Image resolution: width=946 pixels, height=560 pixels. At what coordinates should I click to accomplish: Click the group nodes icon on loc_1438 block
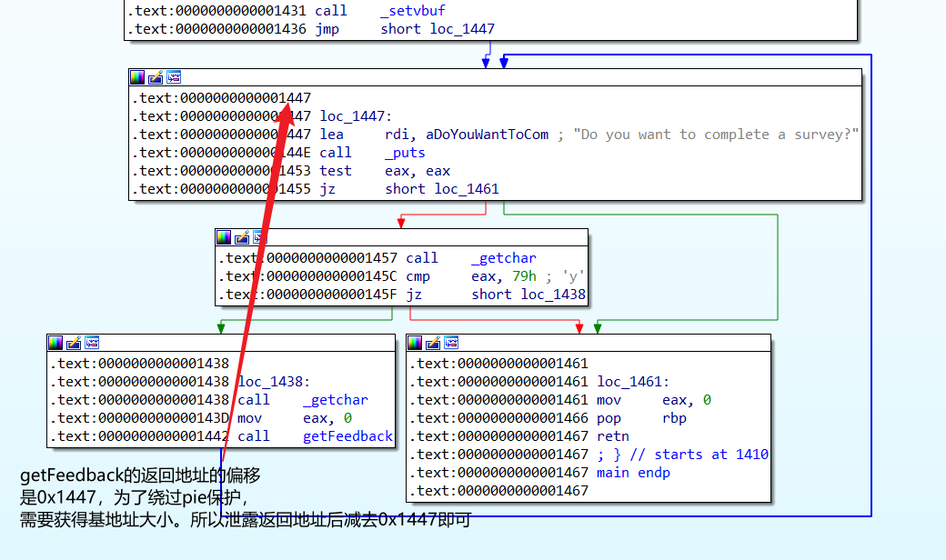[91, 343]
